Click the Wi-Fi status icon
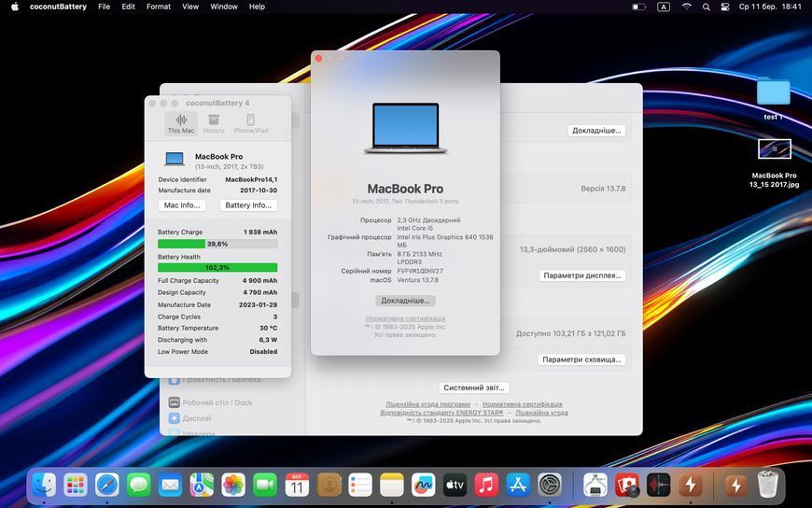The image size is (812, 508). (687, 7)
